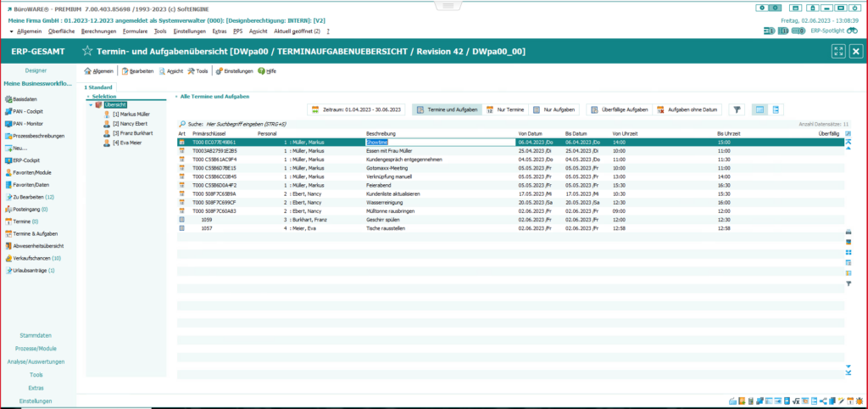Viewport: 868px width, 409px height.
Task: Switch to table list view icon
Action: tap(759, 109)
